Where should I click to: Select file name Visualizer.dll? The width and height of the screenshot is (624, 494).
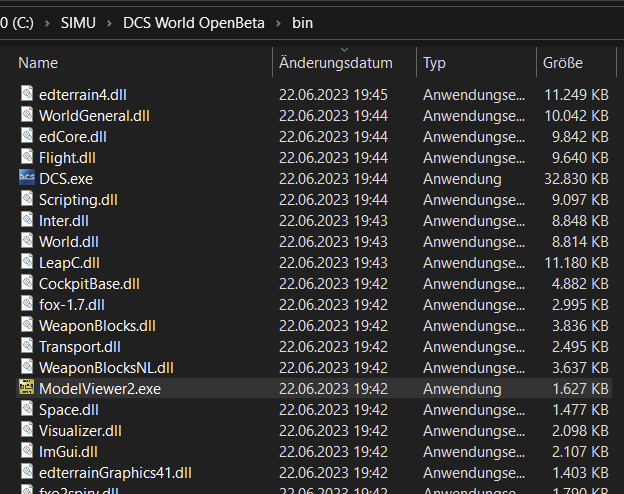tap(80, 431)
